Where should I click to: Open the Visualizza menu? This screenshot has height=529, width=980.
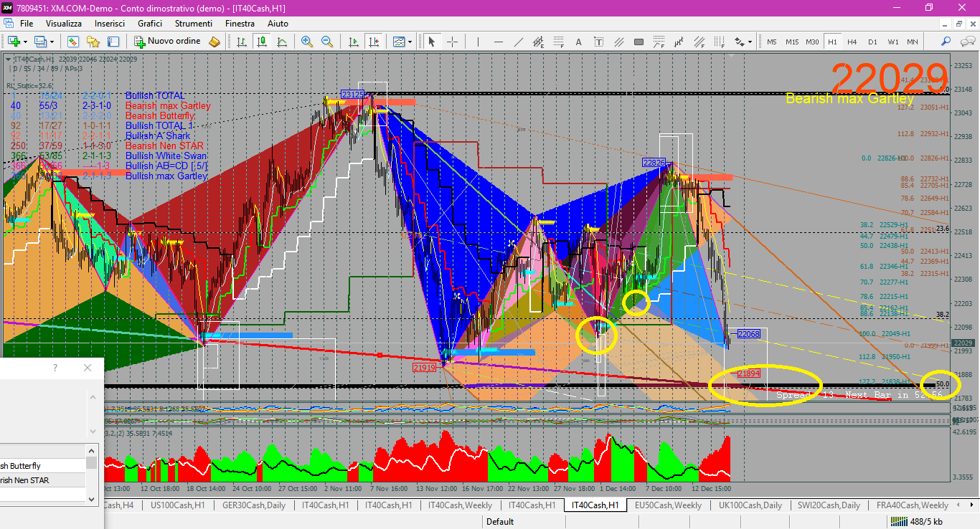pyautogui.click(x=64, y=24)
